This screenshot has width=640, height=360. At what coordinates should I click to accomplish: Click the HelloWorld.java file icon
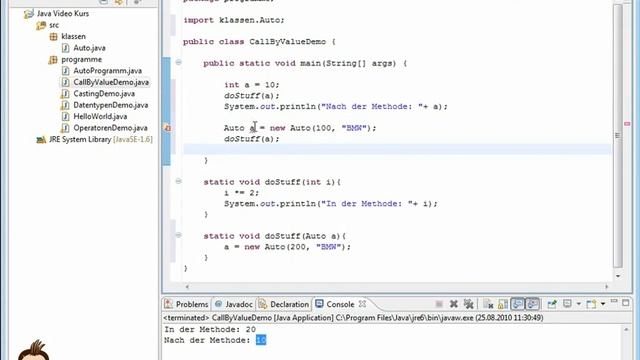[65, 116]
